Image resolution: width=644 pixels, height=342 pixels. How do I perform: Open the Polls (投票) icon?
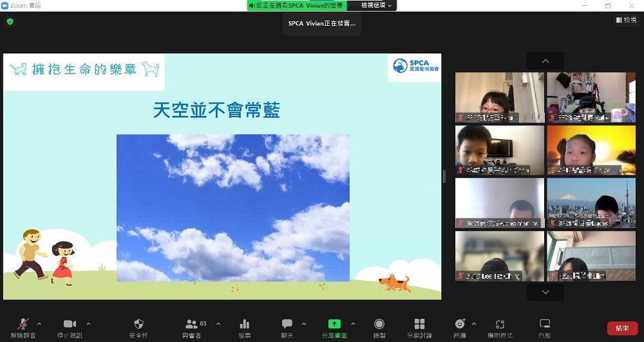[x=245, y=327]
